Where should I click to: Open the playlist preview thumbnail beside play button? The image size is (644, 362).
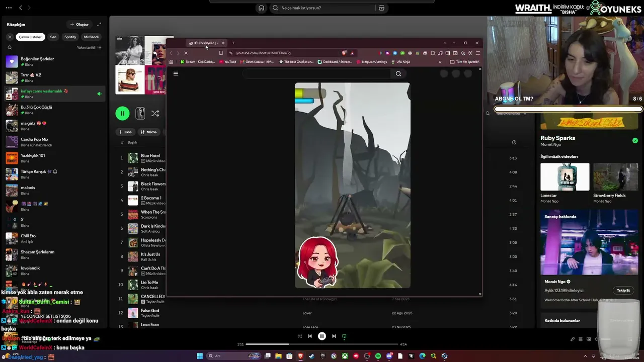[140, 114]
